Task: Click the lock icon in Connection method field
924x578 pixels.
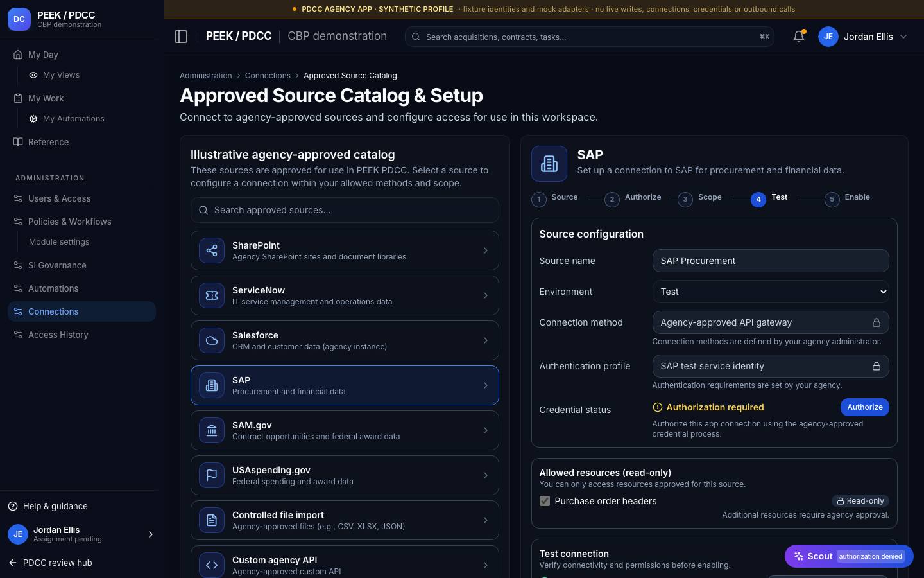Action: pos(876,322)
